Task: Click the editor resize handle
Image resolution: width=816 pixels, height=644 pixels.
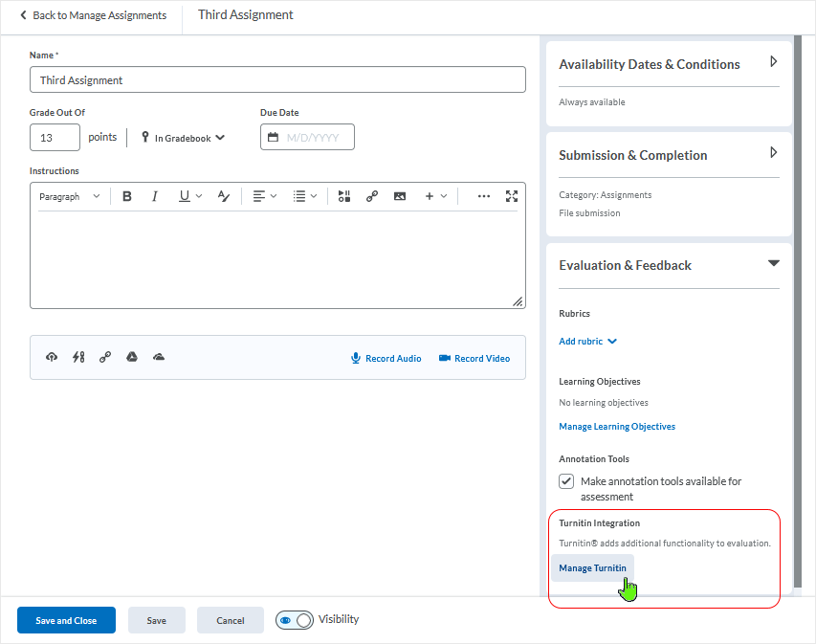Action: tap(518, 301)
